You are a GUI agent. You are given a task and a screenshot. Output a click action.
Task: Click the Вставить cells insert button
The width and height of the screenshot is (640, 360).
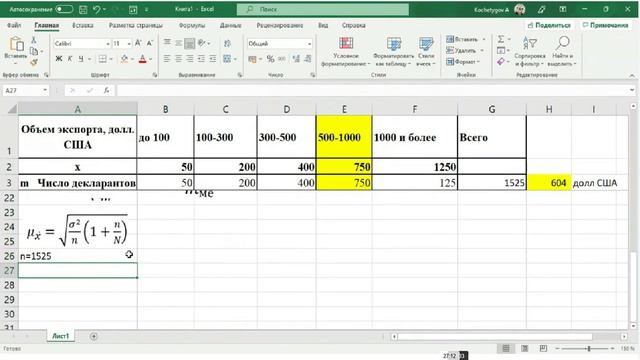pyautogui.click(x=465, y=40)
